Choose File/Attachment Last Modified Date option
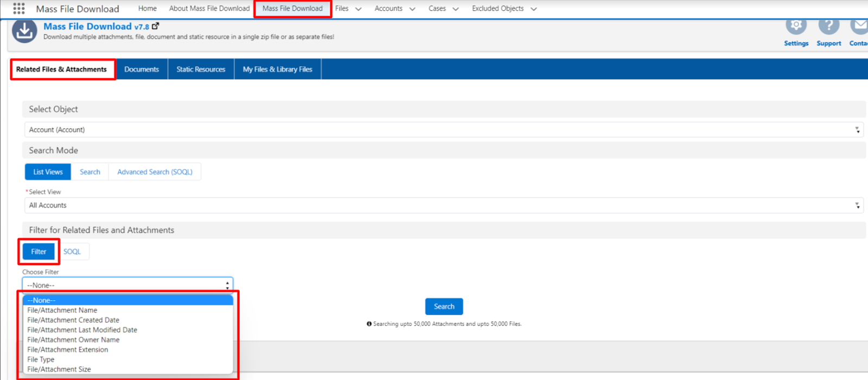This screenshot has height=380, width=868. tap(127, 330)
